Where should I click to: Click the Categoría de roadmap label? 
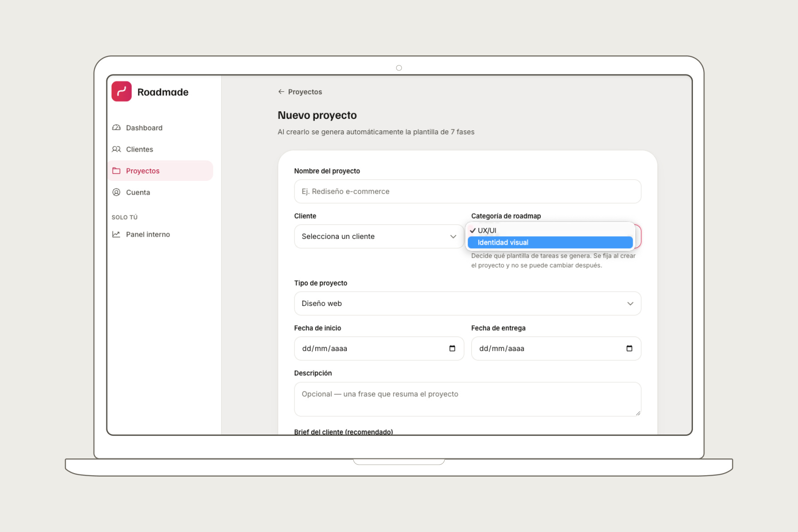[x=506, y=216]
